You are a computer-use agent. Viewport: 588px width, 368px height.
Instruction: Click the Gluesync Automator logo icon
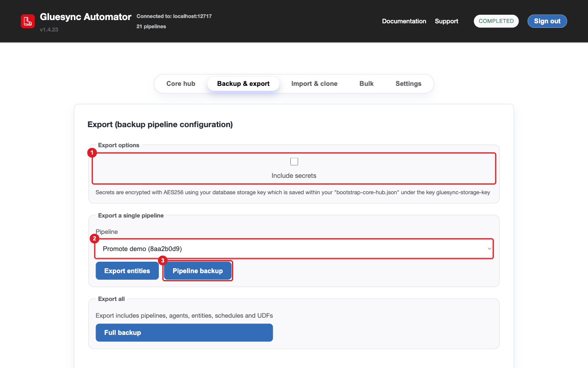click(x=28, y=21)
